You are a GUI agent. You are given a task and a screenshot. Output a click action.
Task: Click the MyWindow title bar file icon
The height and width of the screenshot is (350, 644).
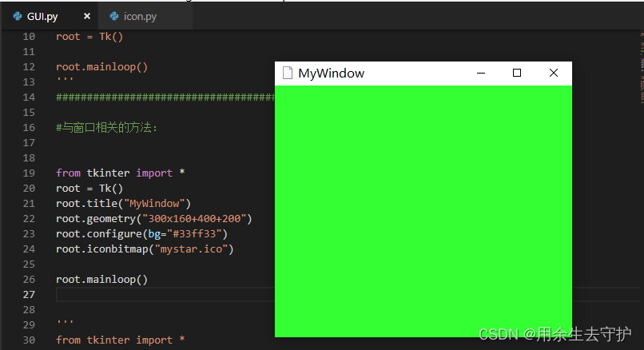pos(288,73)
